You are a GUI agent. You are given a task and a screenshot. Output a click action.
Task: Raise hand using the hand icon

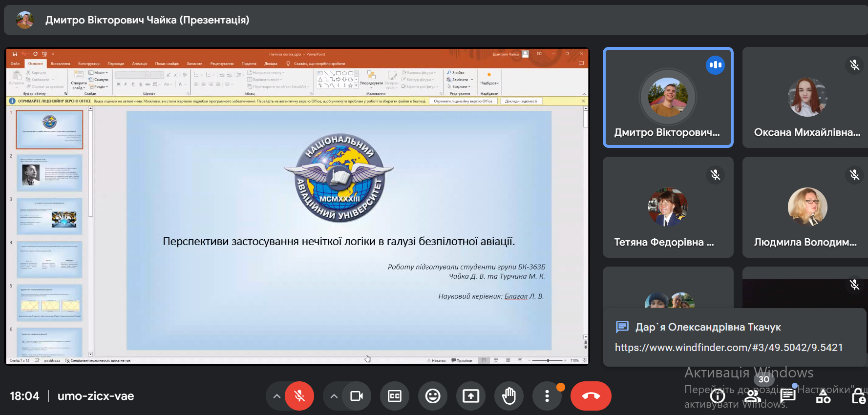pyautogui.click(x=509, y=396)
